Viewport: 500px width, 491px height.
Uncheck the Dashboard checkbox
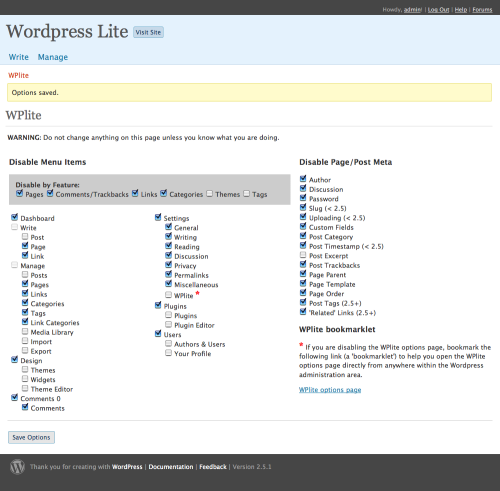(14, 217)
